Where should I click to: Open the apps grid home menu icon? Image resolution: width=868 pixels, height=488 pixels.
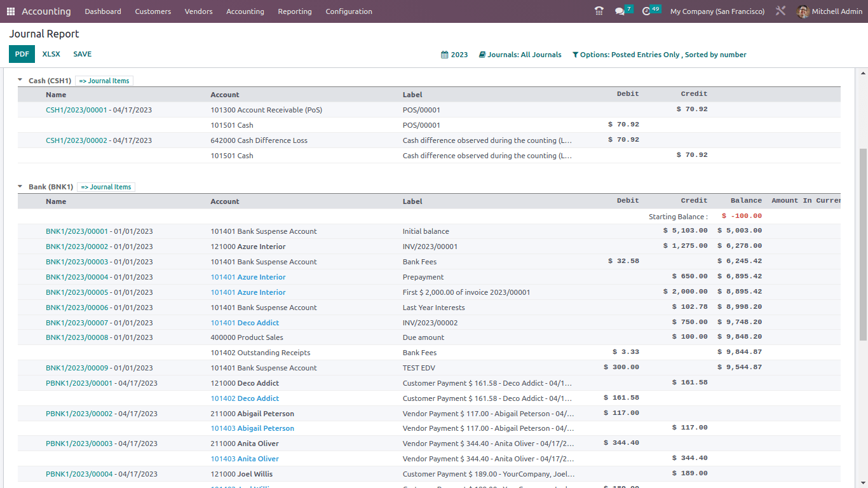pyautogui.click(x=11, y=11)
